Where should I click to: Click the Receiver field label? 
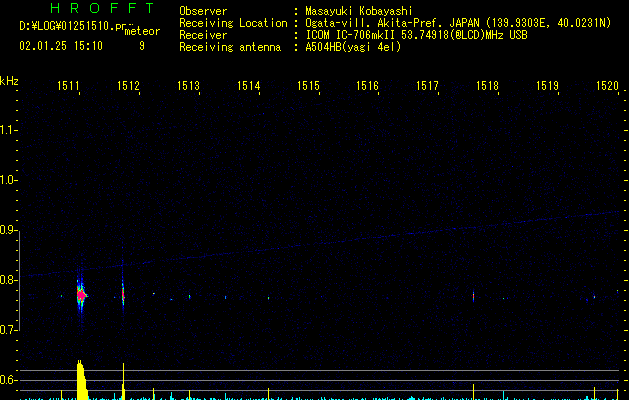203,35
